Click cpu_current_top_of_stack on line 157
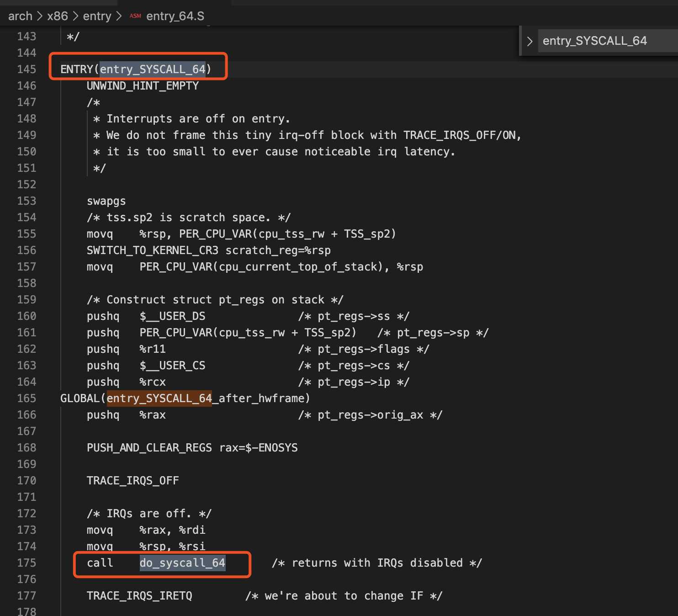This screenshot has height=616, width=678. pyautogui.click(x=298, y=266)
